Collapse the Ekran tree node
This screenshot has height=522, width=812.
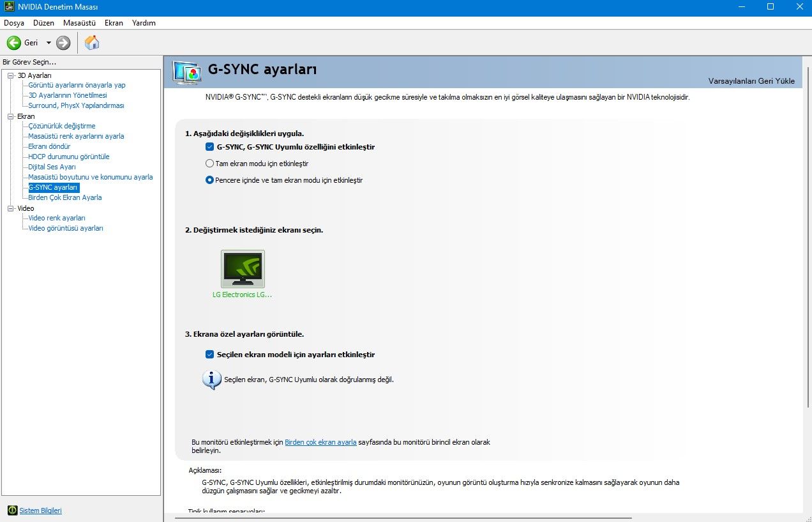[x=11, y=117]
